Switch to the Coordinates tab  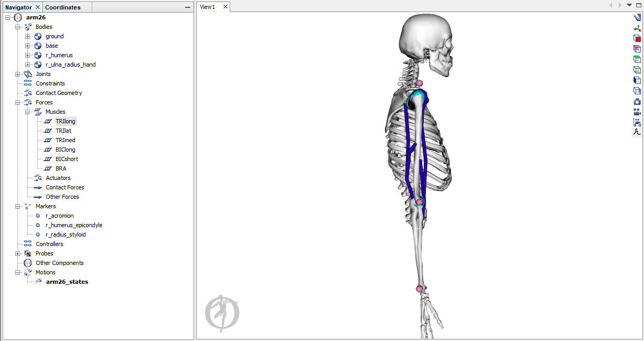[x=62, y=7]
